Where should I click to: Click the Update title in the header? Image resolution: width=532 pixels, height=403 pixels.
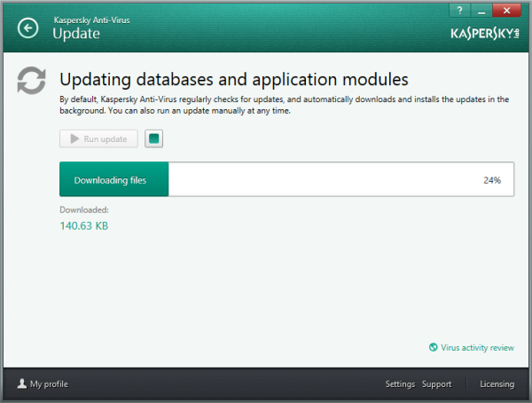click(76, 34)
